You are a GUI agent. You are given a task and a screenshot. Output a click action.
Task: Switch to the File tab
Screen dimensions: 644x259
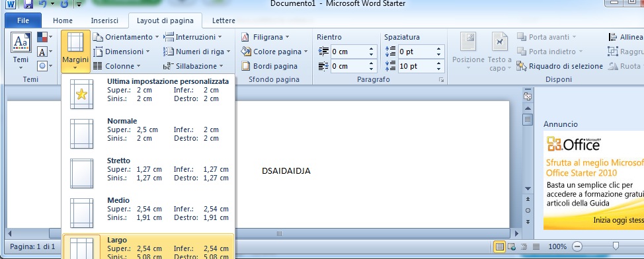[23, 20]
